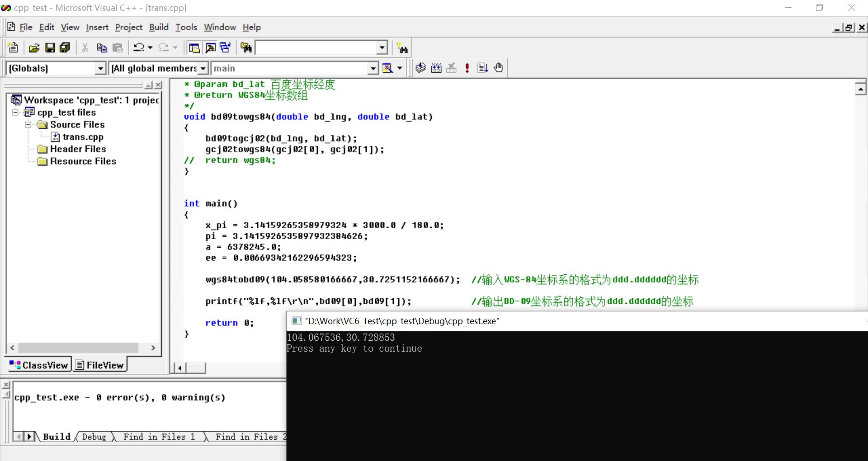The image size is (868, 461).
Task: Open the Project menu
Action: click(129, 27)
